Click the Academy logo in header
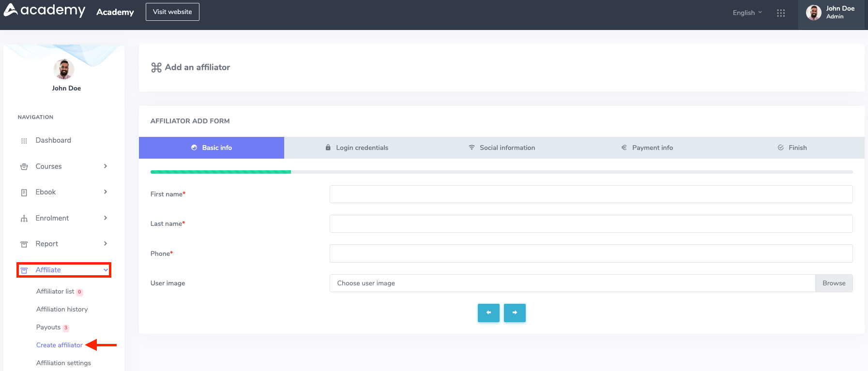868x371 pixels. [x=45, y=10]
